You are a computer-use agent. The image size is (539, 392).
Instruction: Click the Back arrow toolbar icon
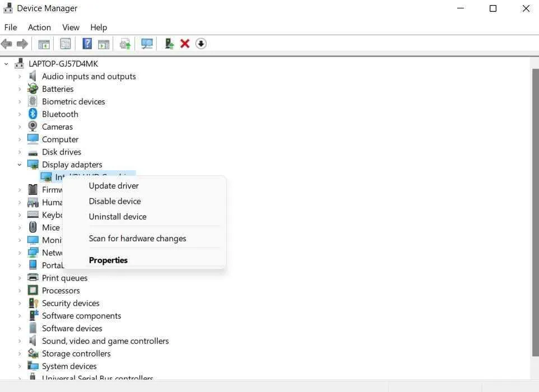coord(7,44)
